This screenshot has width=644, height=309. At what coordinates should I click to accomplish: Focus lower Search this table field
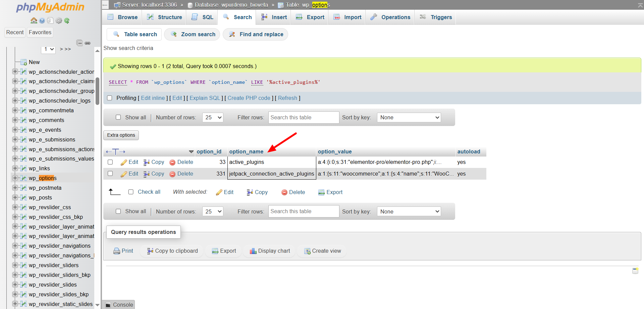coord(304,211)
